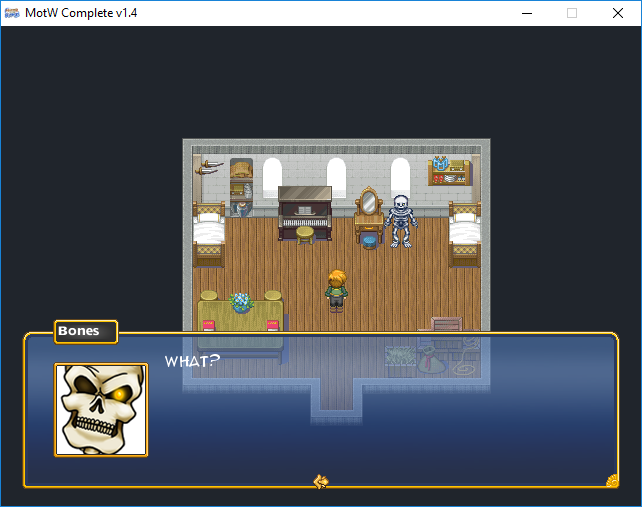Click the blue cushioned stool
This screenshot has height=507, width=642.
tap(370, 242)
